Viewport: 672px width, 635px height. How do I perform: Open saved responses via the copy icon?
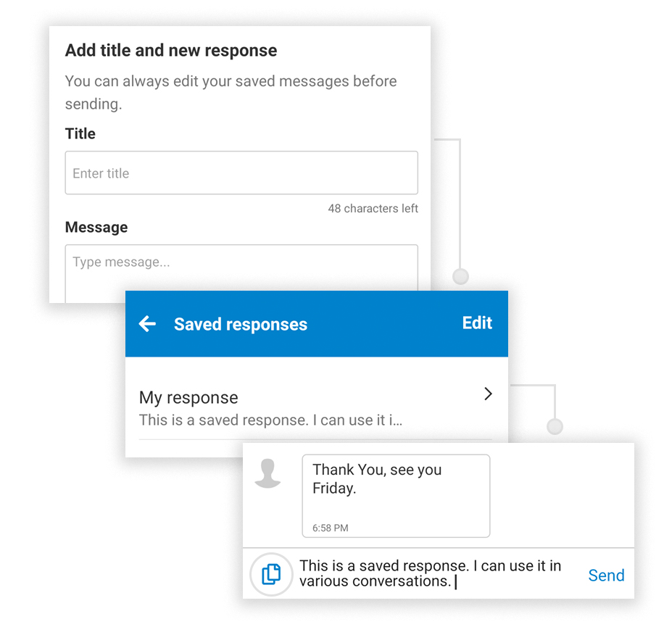(270, 574)
